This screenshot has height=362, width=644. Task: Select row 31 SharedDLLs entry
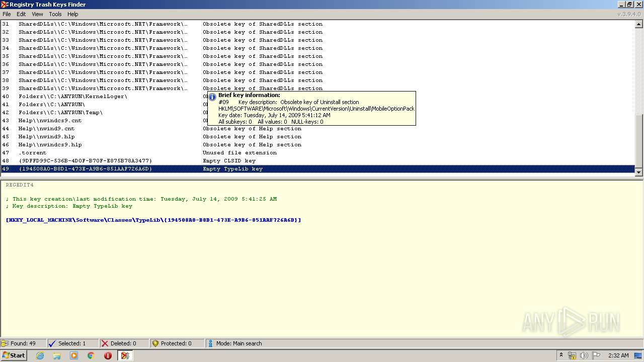318,24
